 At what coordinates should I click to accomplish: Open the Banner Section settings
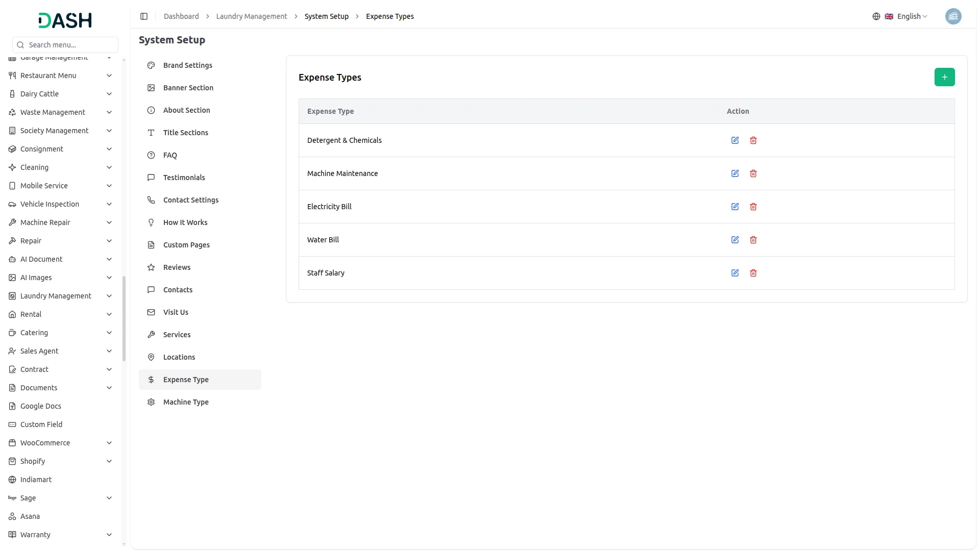200,88
